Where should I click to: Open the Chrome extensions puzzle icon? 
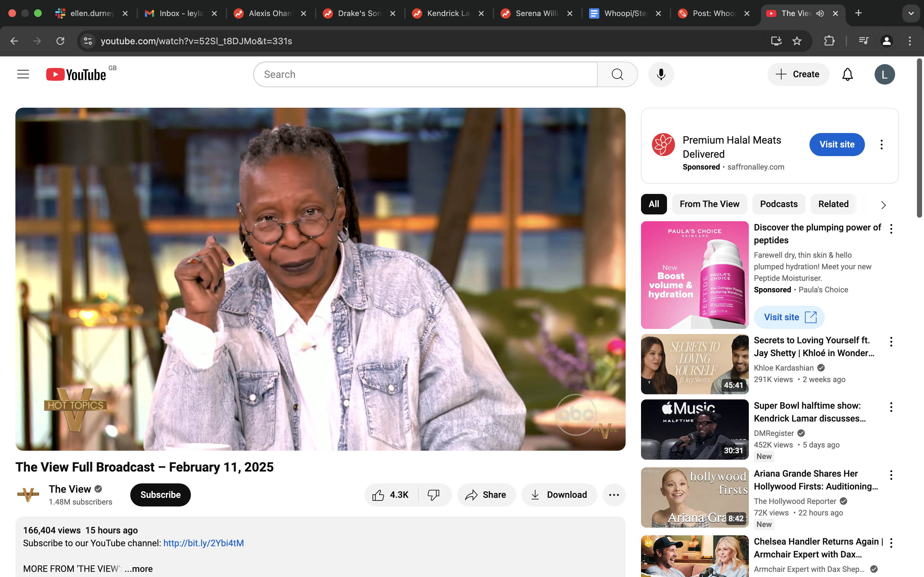click(x=829, y=41)
